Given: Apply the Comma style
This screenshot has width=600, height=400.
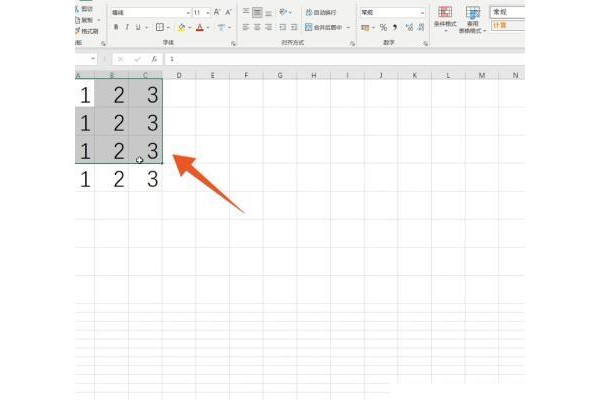Looking at the screenshot, I should coord(395,28).
